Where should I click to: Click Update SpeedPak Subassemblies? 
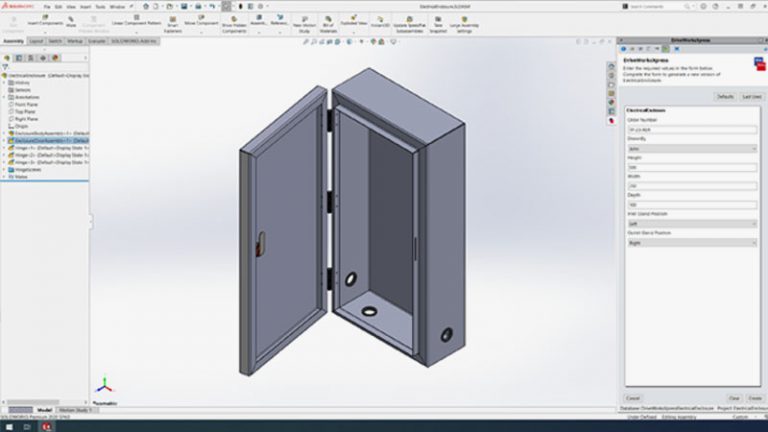pos(409,25)
